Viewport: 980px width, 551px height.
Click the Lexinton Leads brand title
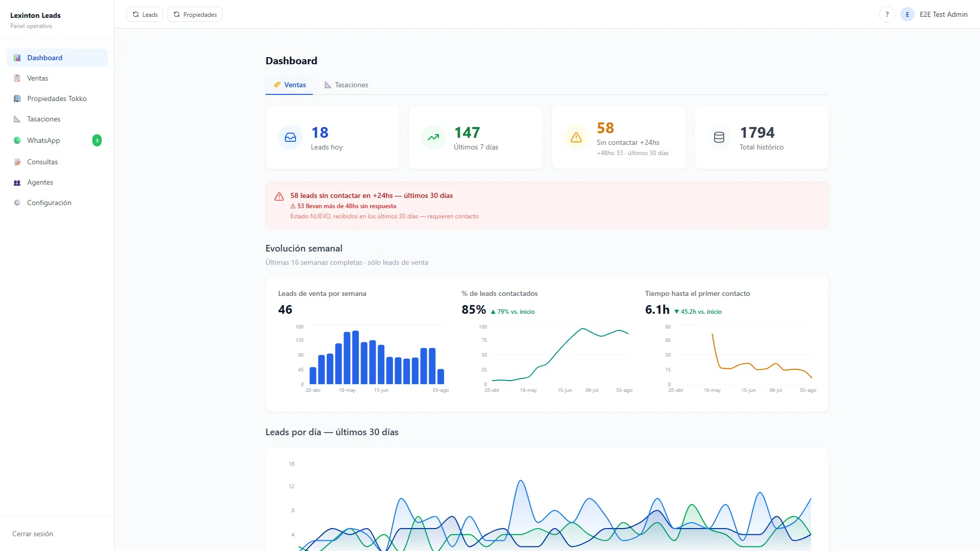pyautogui.click(x=35, y=15)
